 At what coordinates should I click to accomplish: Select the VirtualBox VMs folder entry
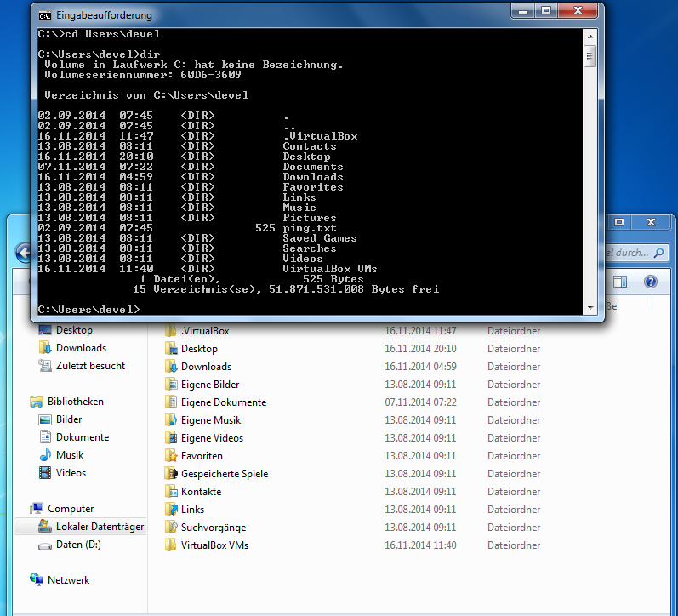point(214,545)
